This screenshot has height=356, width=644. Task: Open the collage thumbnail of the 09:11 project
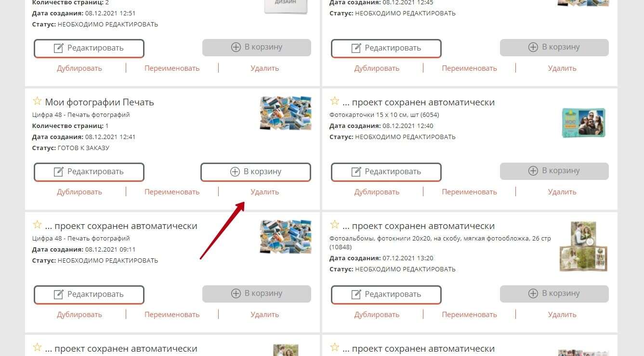tap(286, 237)
